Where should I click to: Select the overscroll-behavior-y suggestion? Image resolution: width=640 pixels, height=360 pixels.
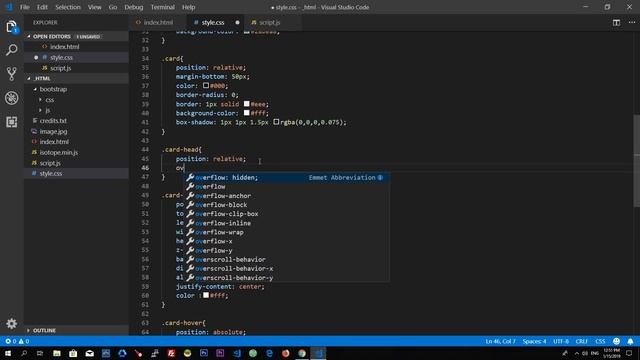pos(286,278)
